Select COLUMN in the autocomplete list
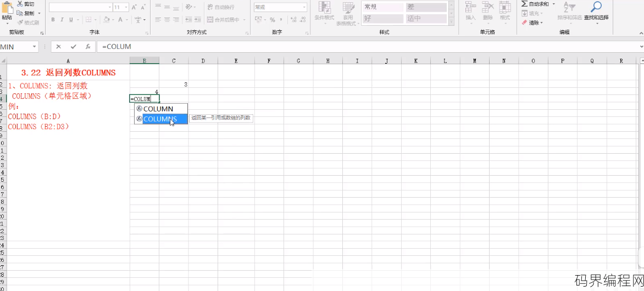This screenshot has width=644, height=291. 161,109
